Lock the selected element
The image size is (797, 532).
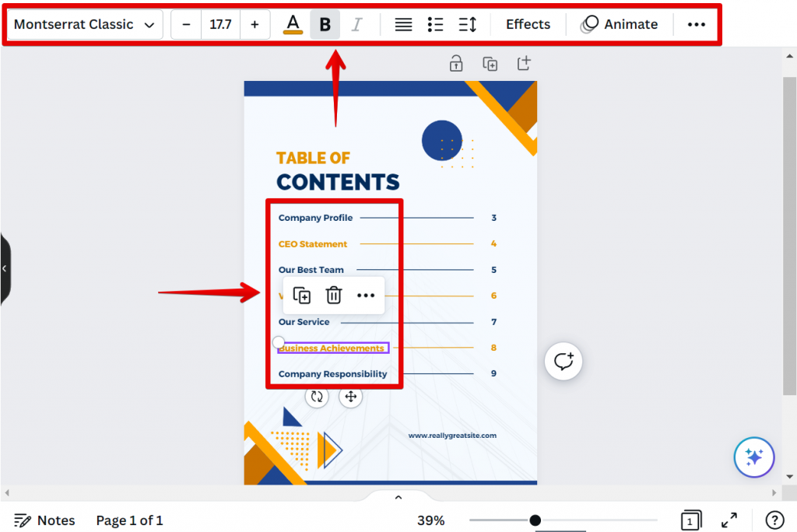(455, 63)
